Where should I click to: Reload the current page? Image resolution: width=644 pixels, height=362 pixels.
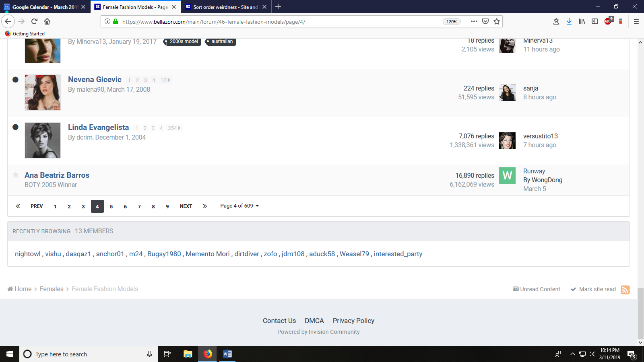pos(34,22)
